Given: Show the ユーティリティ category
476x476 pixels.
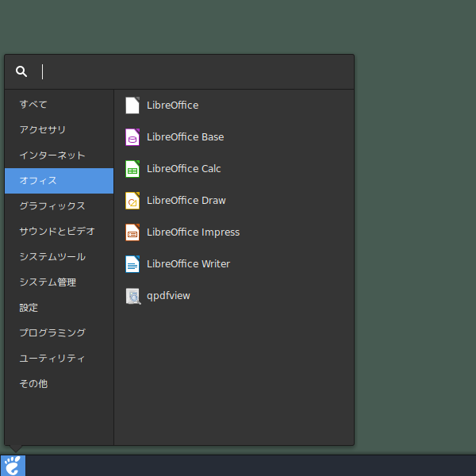Looking at the screenshot, I should coord(59,359).
